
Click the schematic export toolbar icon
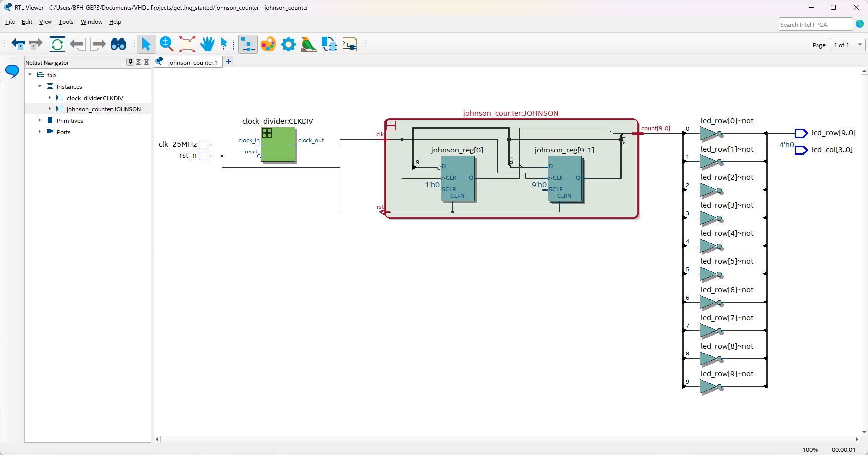(350, 44)
